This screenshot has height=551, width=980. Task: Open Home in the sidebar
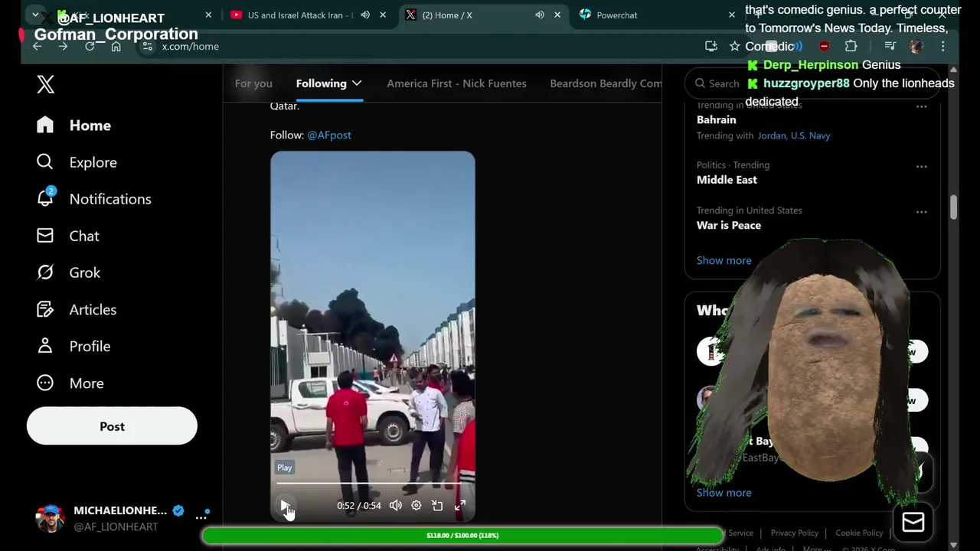73,126
